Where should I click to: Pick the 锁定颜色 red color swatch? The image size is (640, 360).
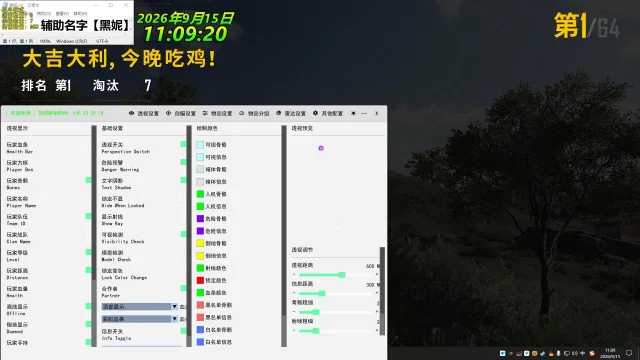tap(200, 280)
